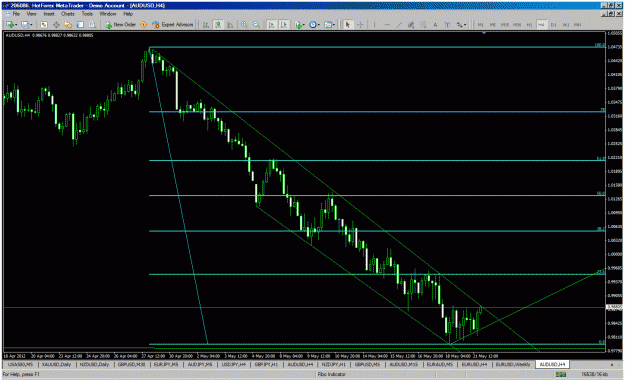625x380 pixels.
Task: Click the New Order button
Action: click(120, 25)
